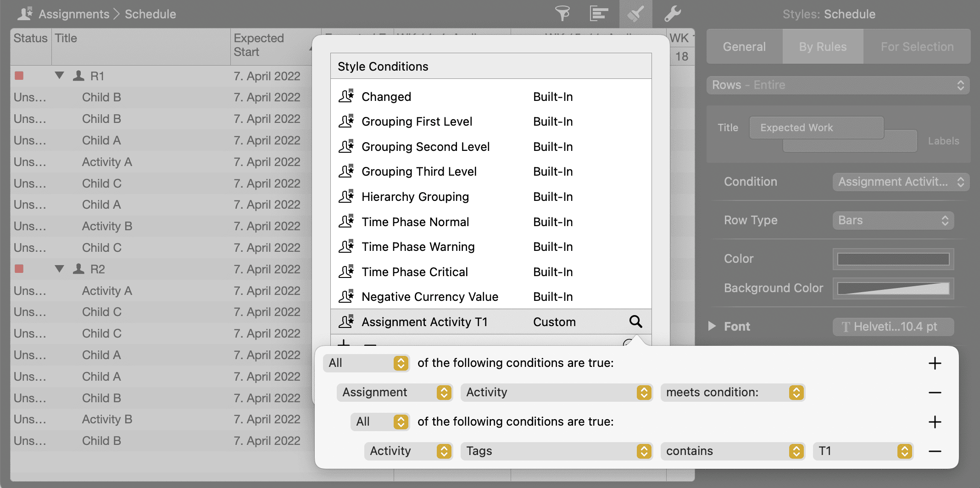The image size is (980, 488).
Task: Collapse the R1 resource row
Action: pyautogui.click(x=59, y=76)
